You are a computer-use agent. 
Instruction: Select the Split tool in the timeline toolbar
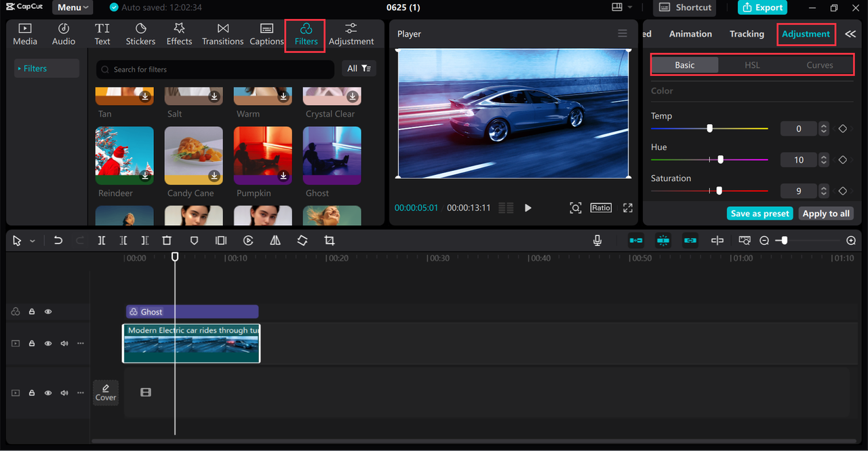point(102,240)
